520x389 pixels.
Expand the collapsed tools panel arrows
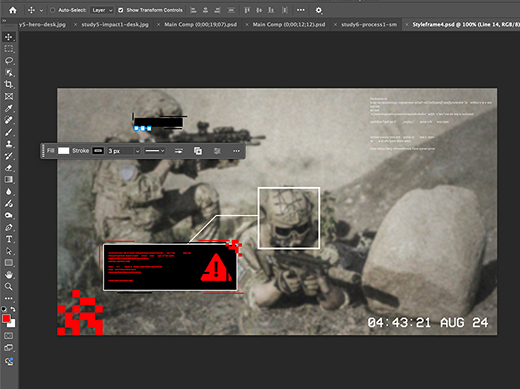[x=4, y=21]
